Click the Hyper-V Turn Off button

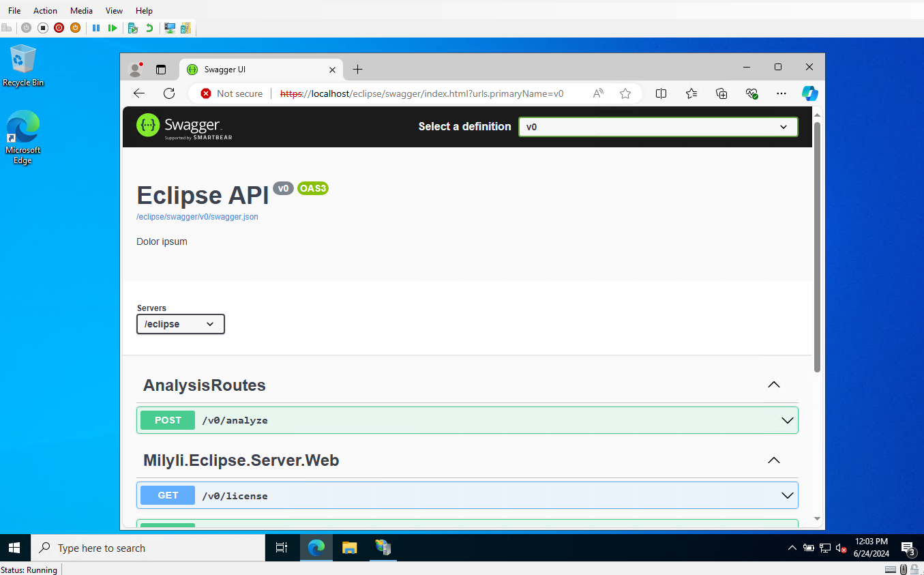coord(43,28)
